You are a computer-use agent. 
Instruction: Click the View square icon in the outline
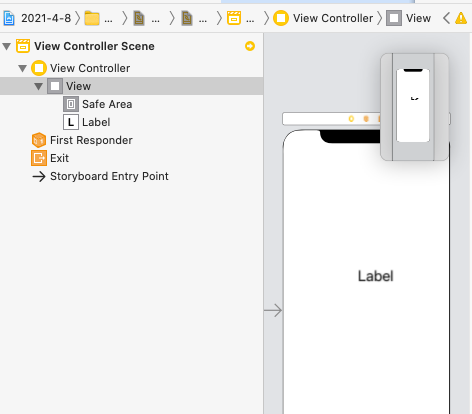[55, 86]
